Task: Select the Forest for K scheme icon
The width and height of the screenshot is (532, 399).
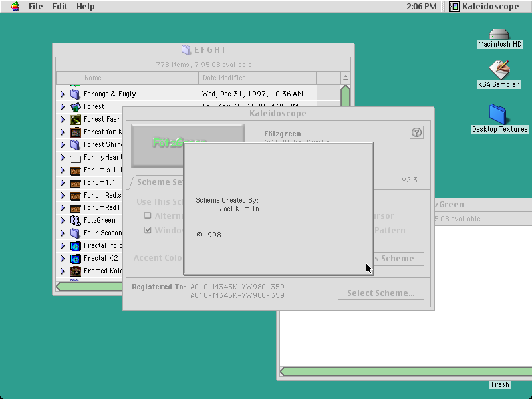Action: (x=75, y=132)
